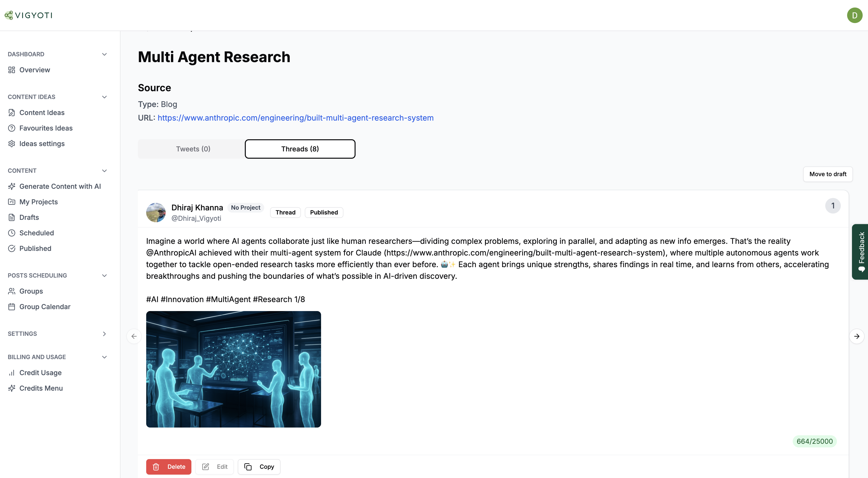Click the No Project badge
Screen dimensions: 868x478
pos(246,208)
